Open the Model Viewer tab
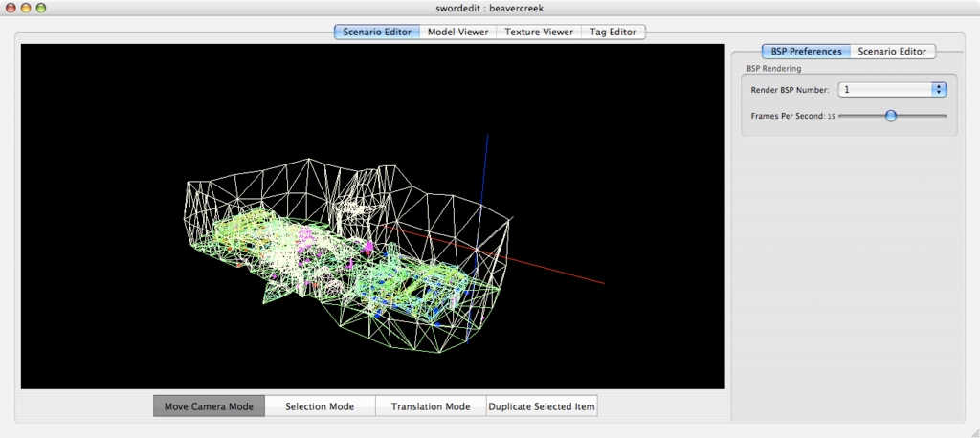The height and width of the screenshot is (438, 980). (x=457, y=32)
